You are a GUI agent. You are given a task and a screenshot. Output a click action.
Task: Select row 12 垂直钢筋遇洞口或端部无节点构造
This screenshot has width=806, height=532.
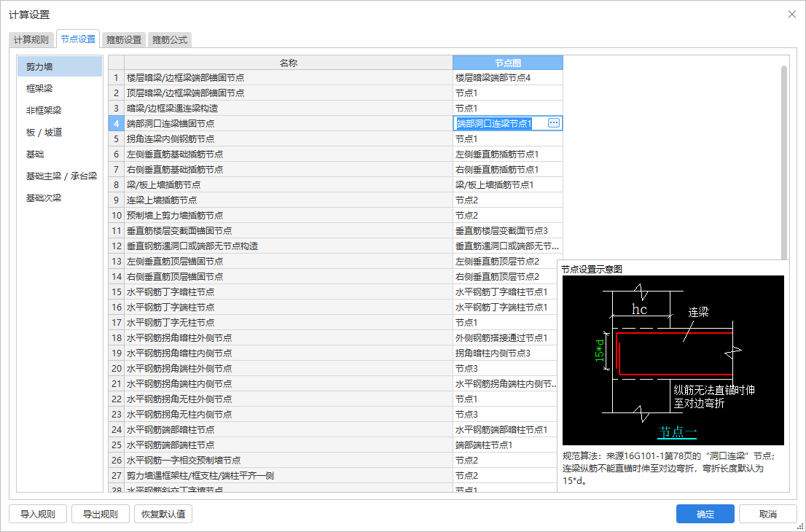(x=289, y=246)
